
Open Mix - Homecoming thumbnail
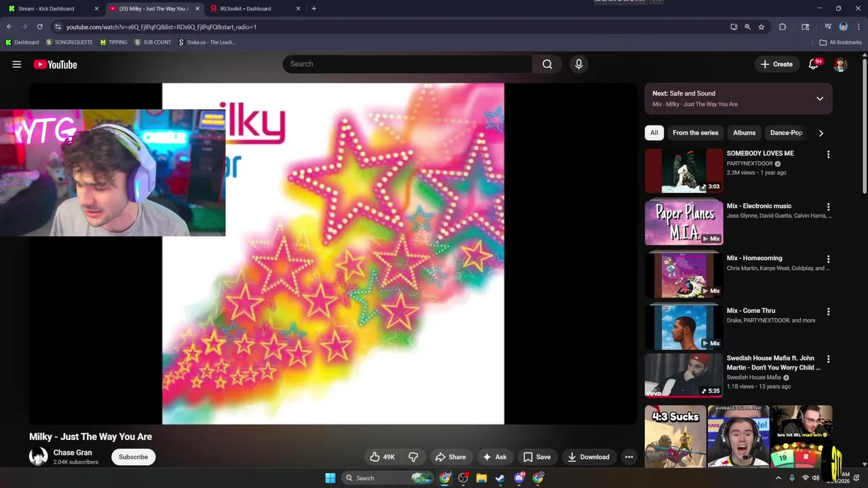click(684, 275)
